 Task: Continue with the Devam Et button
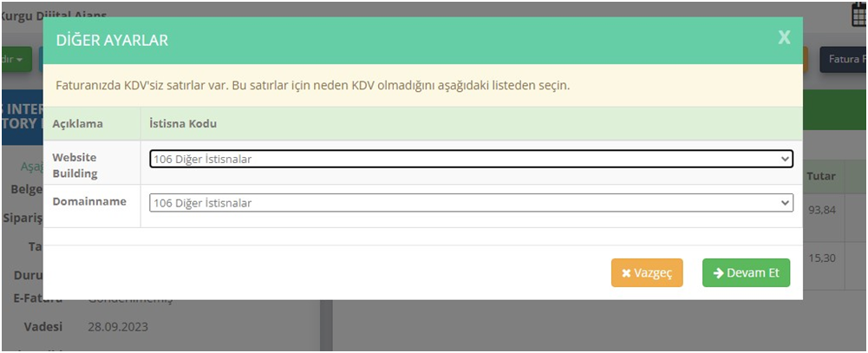tap(747, 272)
